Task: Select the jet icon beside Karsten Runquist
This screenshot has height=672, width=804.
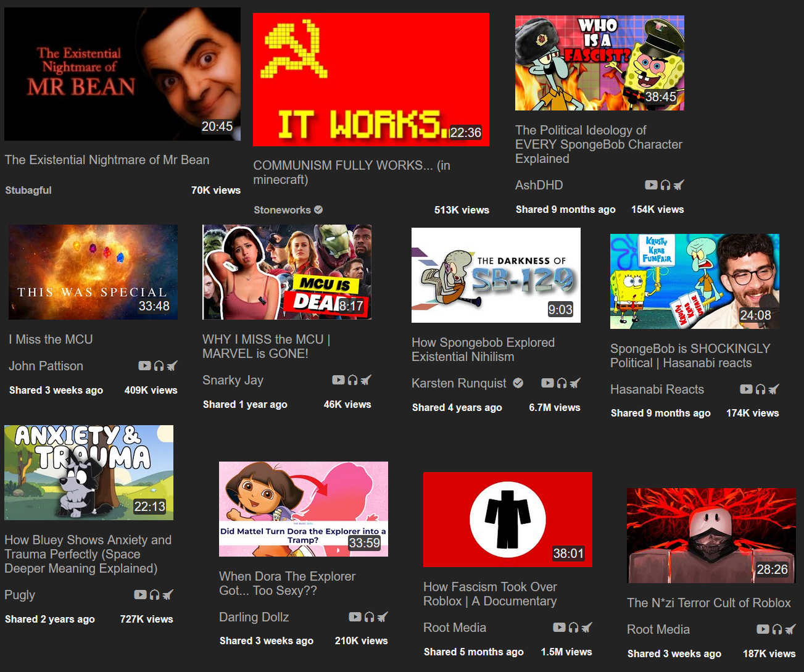Action: coord(575,383)
